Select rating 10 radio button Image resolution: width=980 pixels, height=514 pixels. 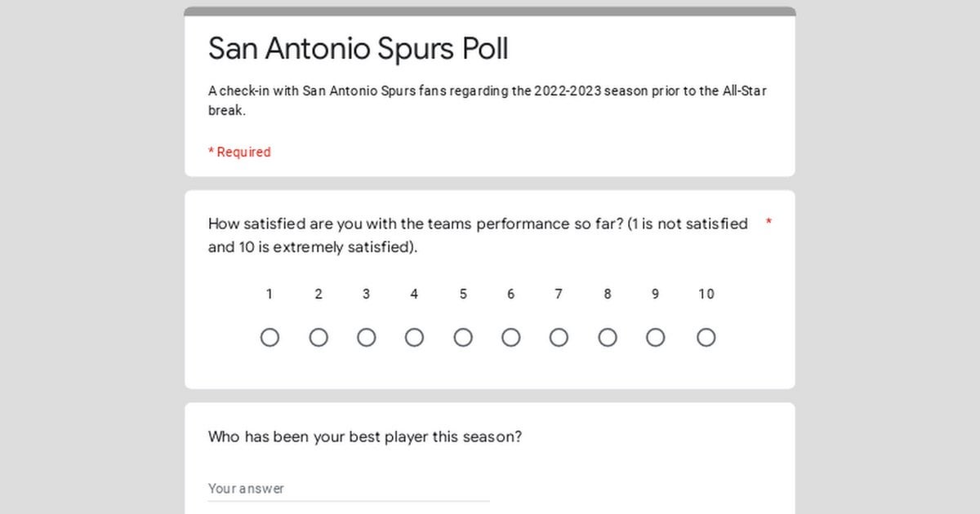[x=706, y=338]
